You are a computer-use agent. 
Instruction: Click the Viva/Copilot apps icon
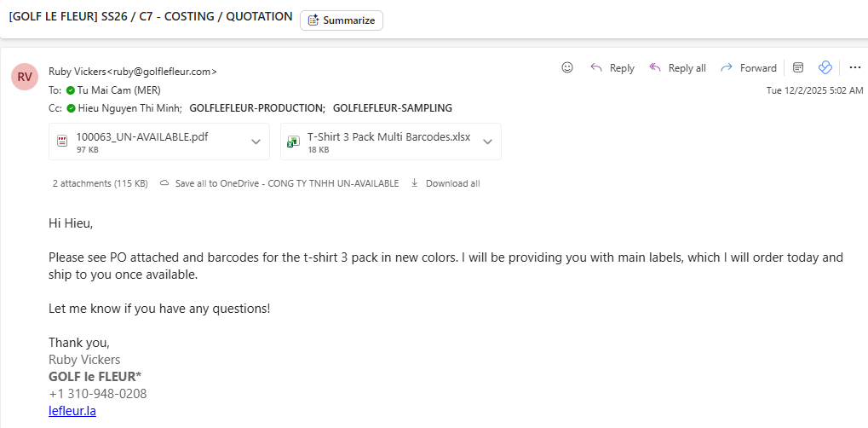825,67
